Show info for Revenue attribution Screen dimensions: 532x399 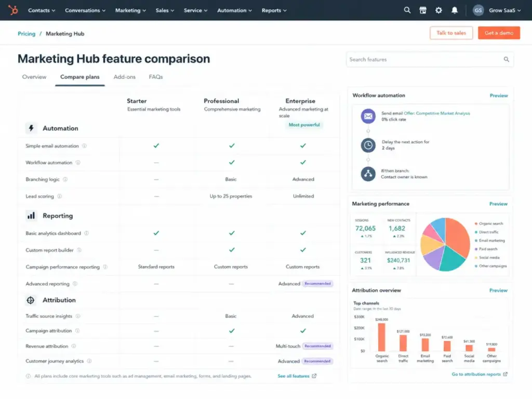74,346
